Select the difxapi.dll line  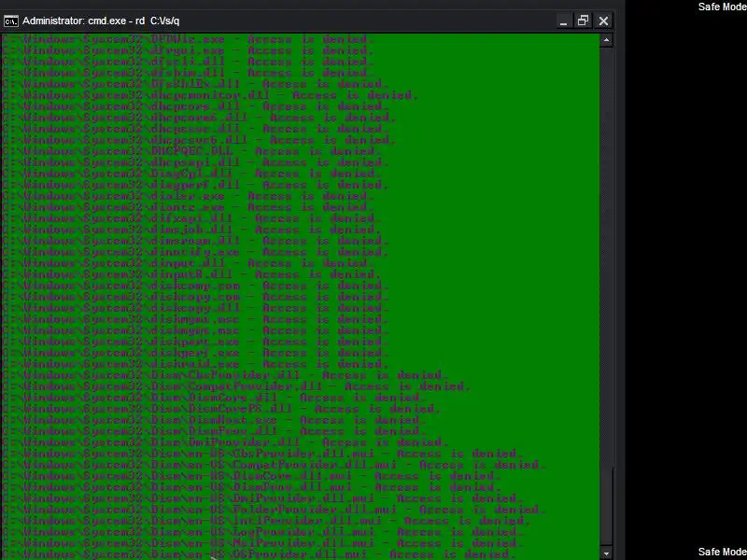[191, 218]
